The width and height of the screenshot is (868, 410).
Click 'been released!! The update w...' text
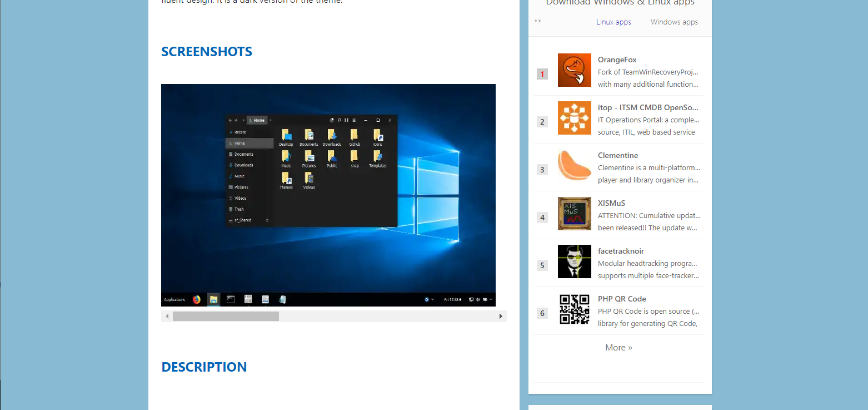pyautogui.click(x=648, y=228)
